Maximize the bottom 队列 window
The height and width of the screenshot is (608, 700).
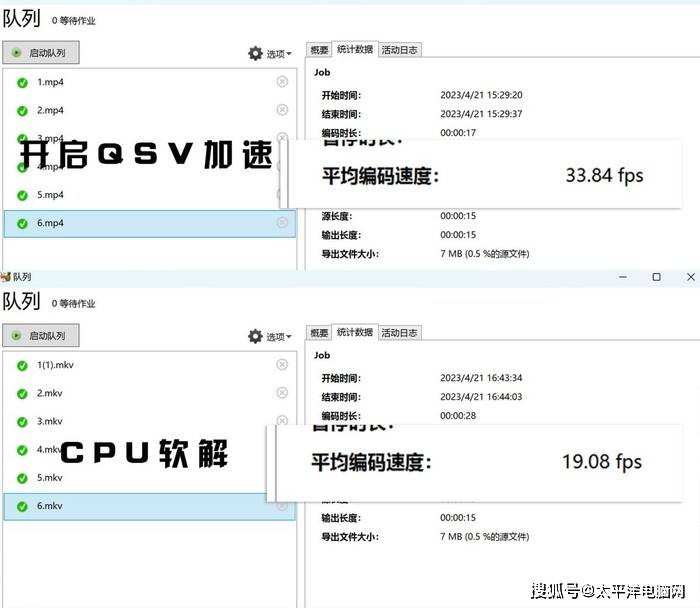[x=656, y=277]
